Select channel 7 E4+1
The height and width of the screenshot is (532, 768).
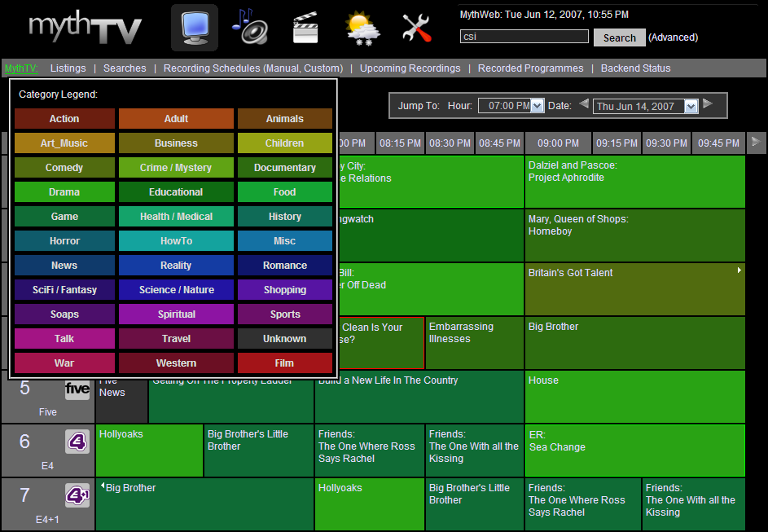47,504
